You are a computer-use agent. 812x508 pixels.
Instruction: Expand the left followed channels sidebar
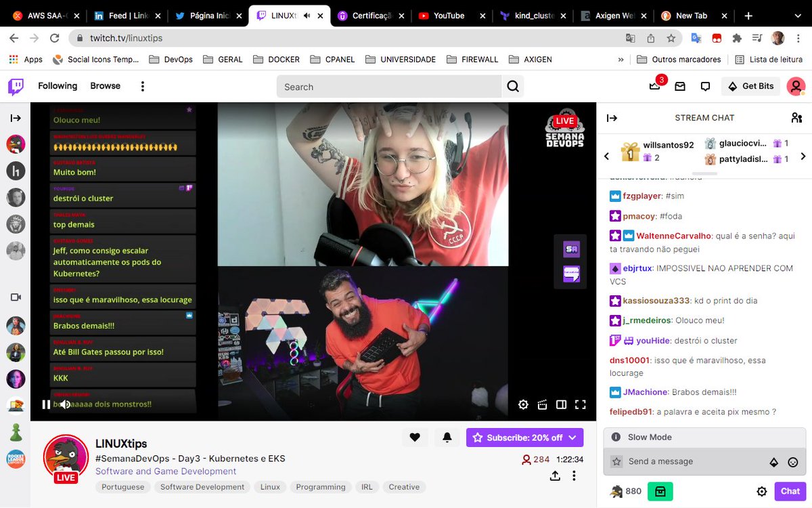(x=16, y=118)
